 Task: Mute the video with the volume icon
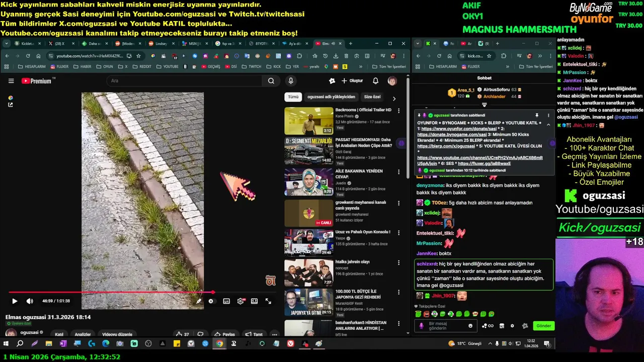click(30, 301)
